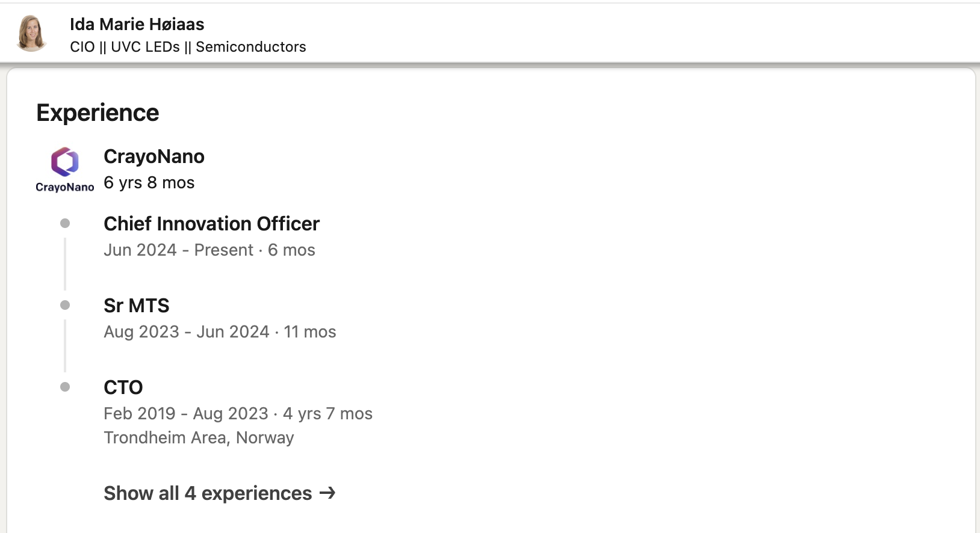Click the arrow next to Show all experiences

[327, 493]
